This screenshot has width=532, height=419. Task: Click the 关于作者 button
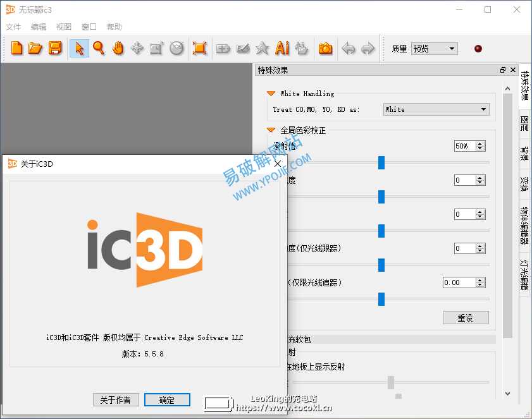116,400
